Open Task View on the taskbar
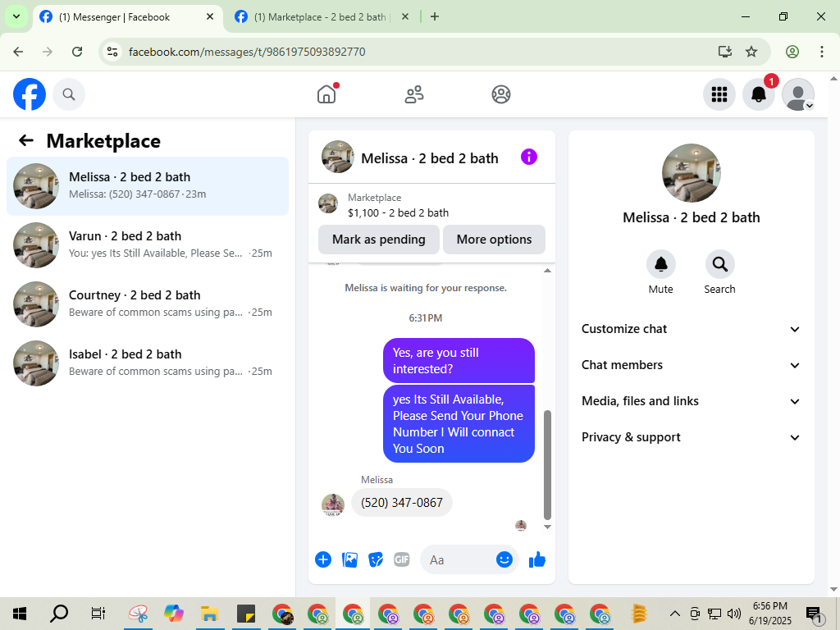This screenshot has width=840, height=630. coord(98,614)
